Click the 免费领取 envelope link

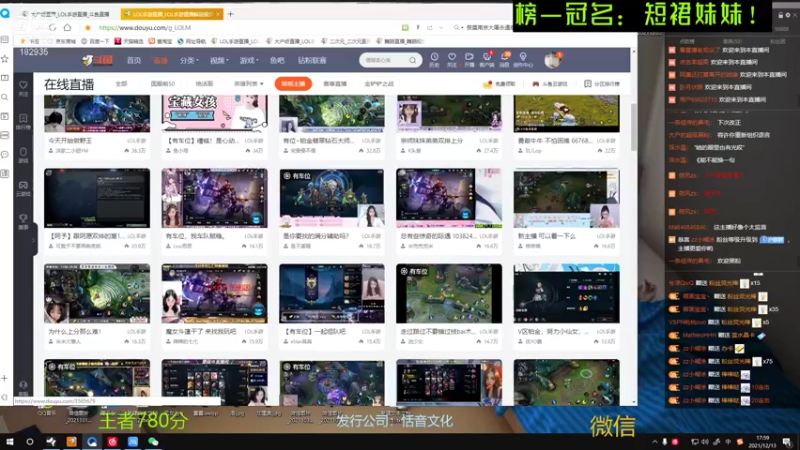coord(499,84)
